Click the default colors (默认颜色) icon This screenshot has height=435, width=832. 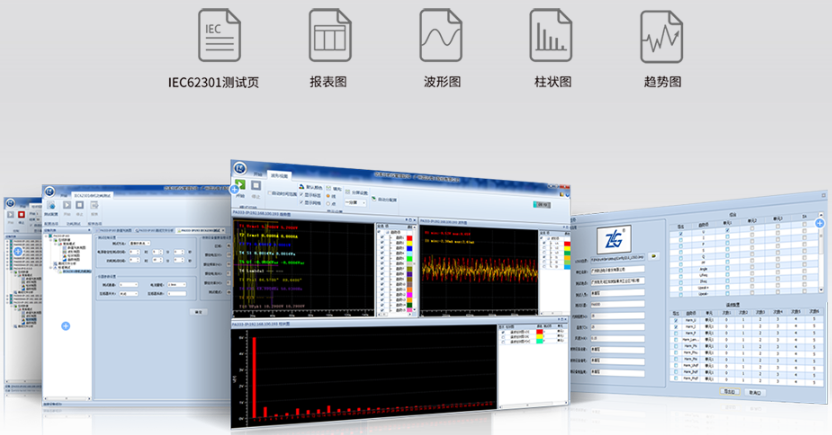pyautogui.click(x=301, y=187)
